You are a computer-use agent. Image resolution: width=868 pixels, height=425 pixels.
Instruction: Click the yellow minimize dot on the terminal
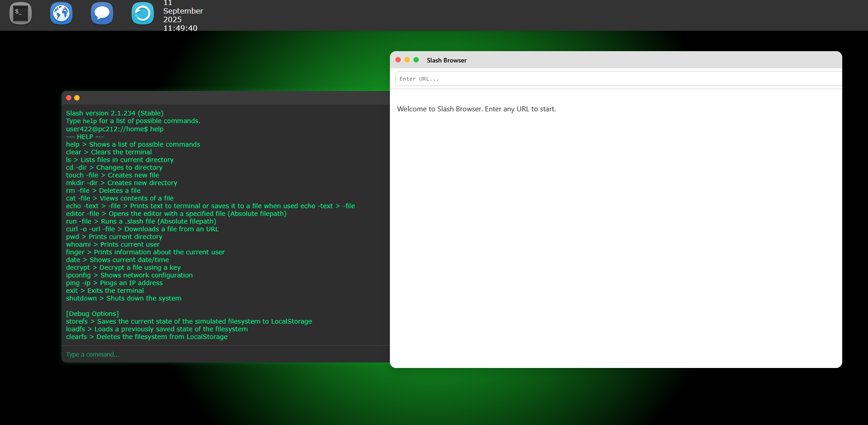pyautogui.click(x=77, y=98)
